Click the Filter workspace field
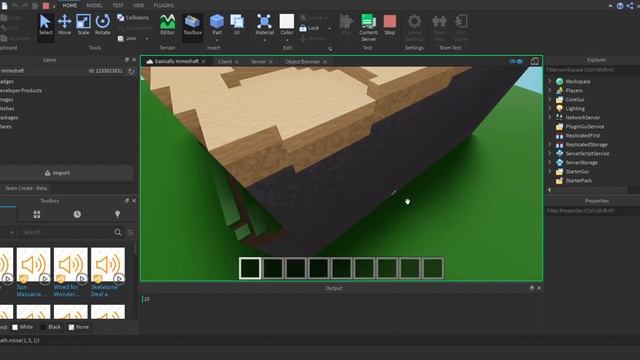 tap(592, 70)
